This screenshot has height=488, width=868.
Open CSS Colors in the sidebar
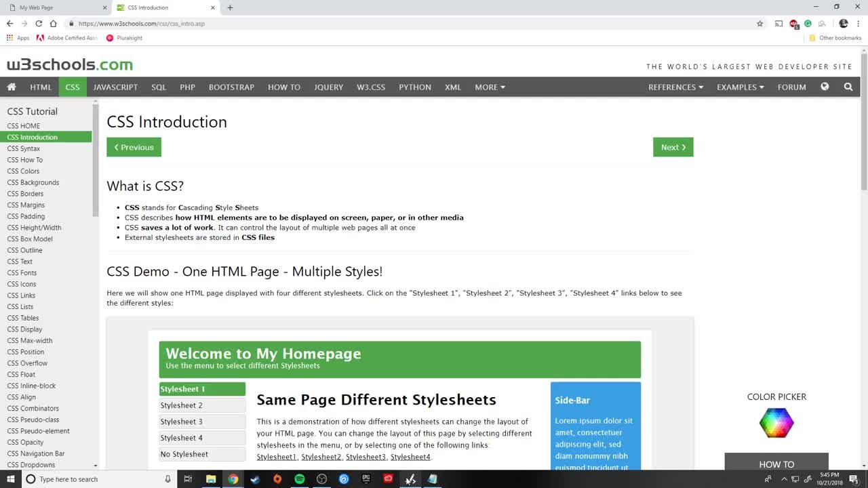pos(23,171)
